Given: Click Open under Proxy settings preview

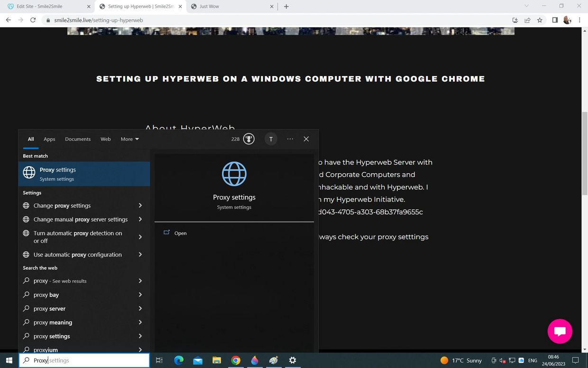Looking at the screenshot, I should tap(180, 233).
